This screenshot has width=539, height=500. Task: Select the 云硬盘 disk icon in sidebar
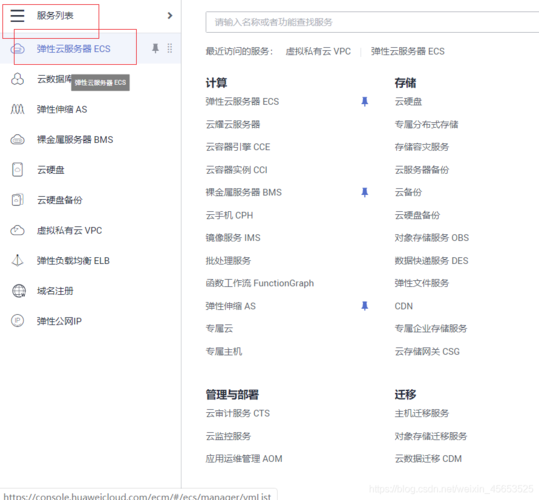18,170
